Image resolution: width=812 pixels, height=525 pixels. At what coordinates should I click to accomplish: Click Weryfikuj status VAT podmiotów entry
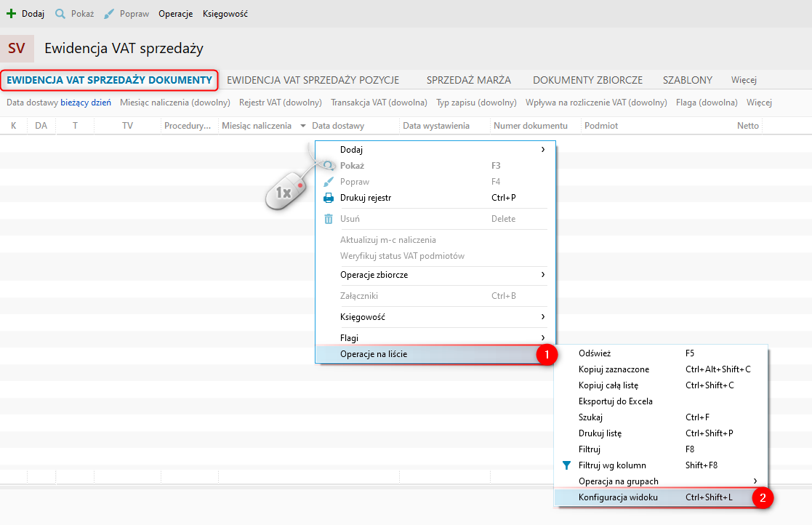(435, 256)
